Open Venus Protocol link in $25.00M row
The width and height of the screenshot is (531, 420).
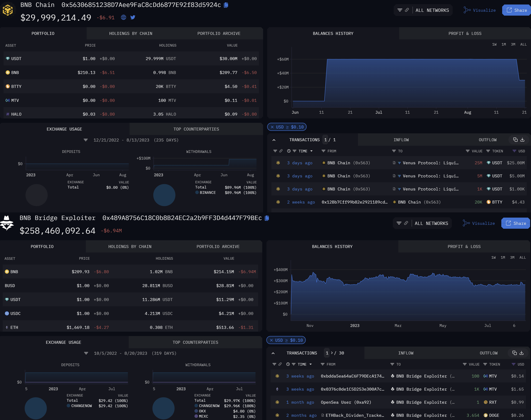[430, 163]
